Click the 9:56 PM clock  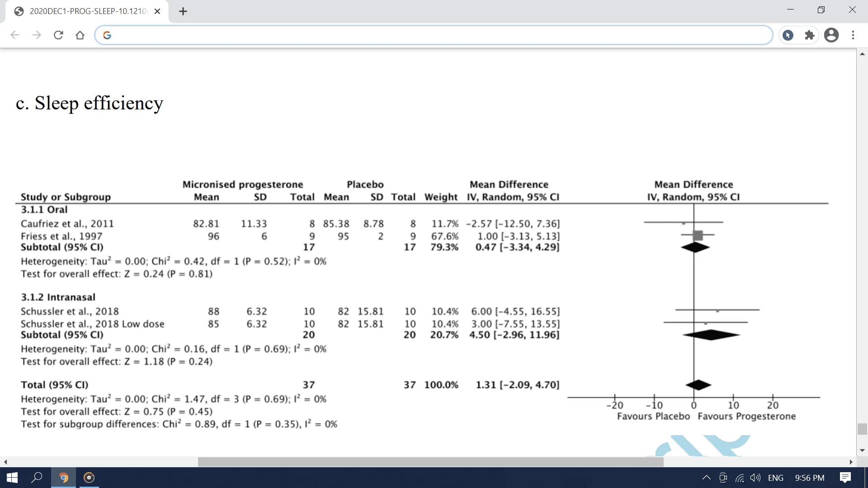pyautogui.click(x=809, y=478)
